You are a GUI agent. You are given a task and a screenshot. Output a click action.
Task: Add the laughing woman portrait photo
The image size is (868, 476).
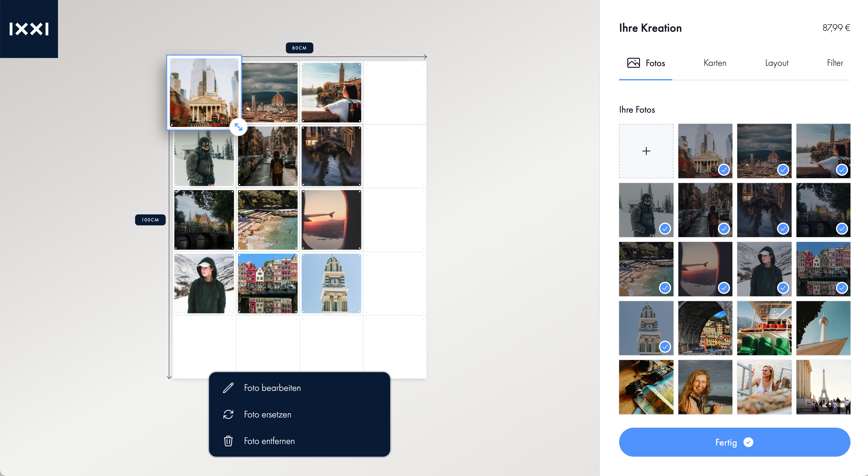tap(705, 387)
